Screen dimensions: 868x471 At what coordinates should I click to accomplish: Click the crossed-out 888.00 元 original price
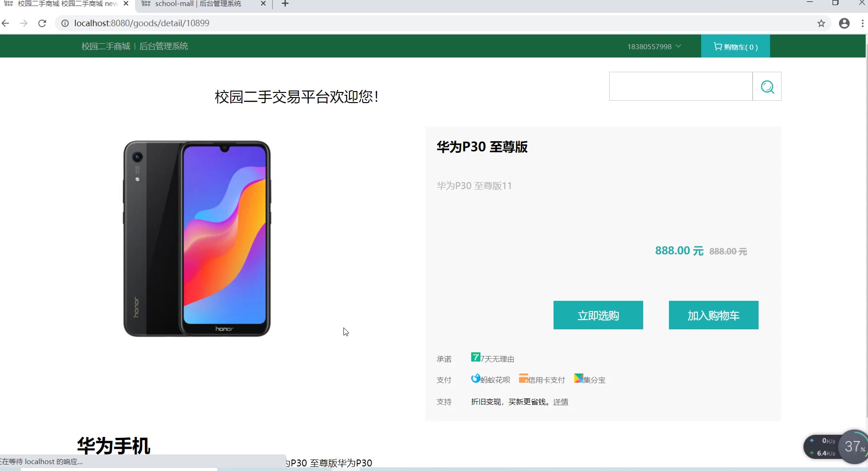728,252
